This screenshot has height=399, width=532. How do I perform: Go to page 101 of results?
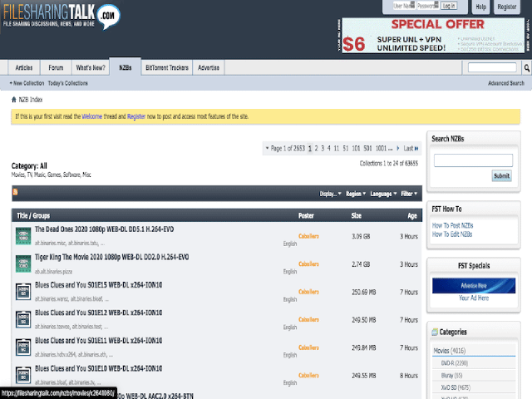pos(356,148)
